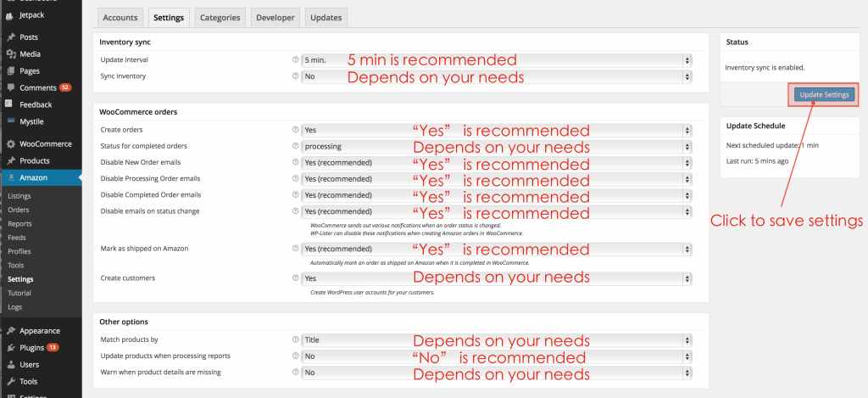Click help icon beside Sync inventory
This screenshot has width=868, height=398.
[x=295, y=76]
